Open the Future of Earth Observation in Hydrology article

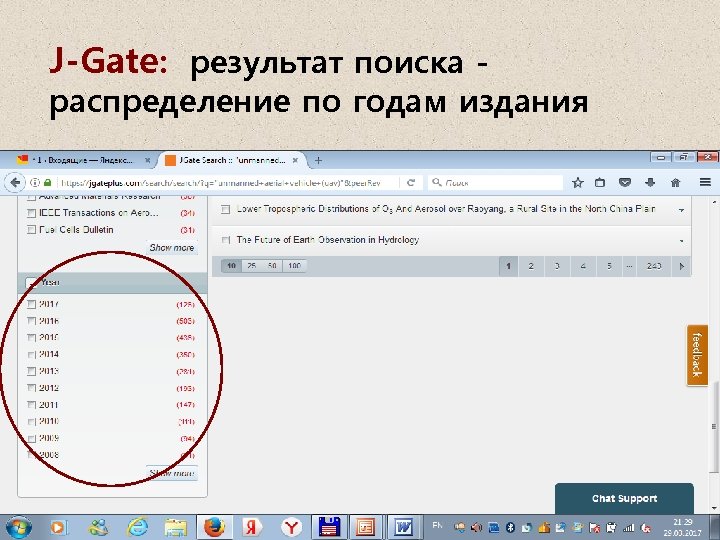tap(328, 240)
